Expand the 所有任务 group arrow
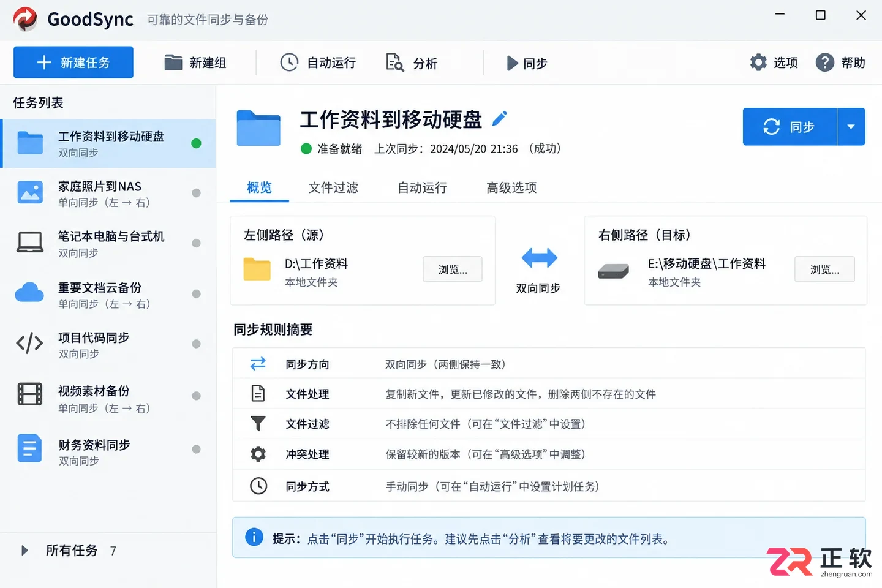 (x=24, y=550)
